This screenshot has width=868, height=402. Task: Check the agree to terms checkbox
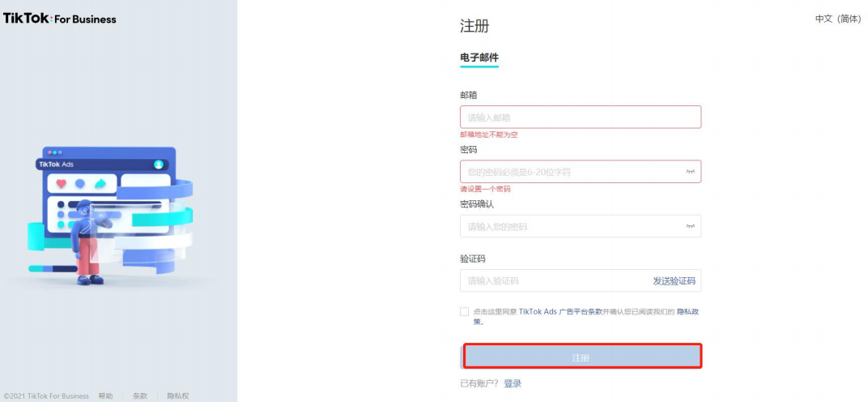465,311
